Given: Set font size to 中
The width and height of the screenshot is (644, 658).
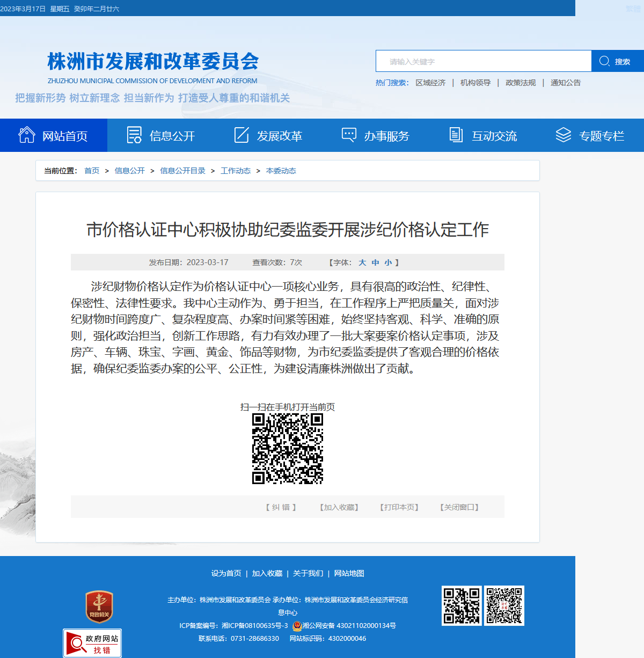Looking at the screenshot, I should coord(375,262).
